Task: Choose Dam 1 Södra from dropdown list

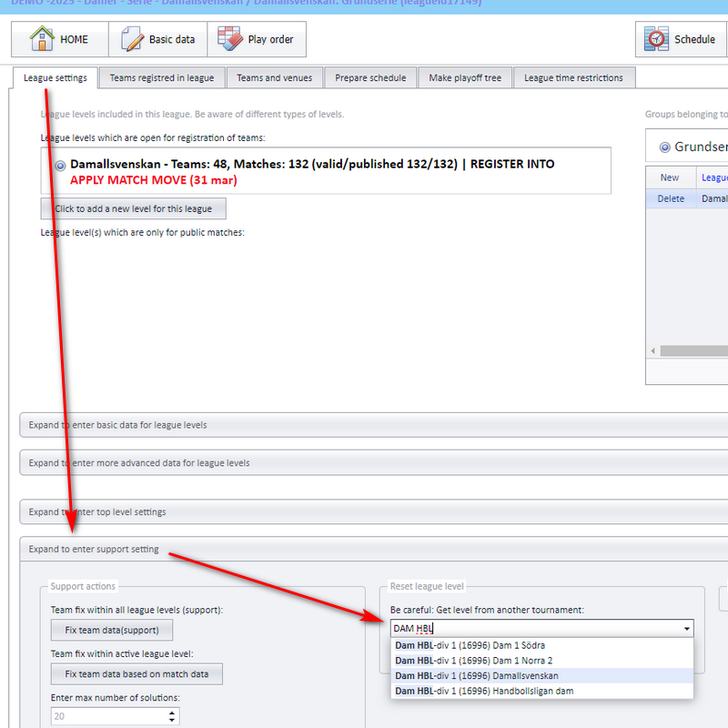Action: coord(541,645)
